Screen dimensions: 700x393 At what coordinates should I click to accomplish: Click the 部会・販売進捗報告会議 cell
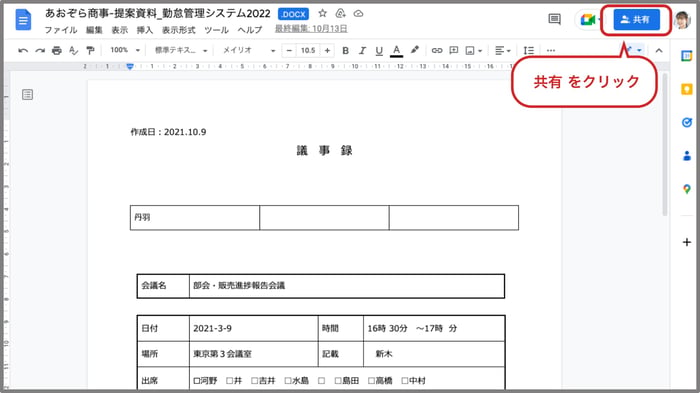(x=347, y=286)
